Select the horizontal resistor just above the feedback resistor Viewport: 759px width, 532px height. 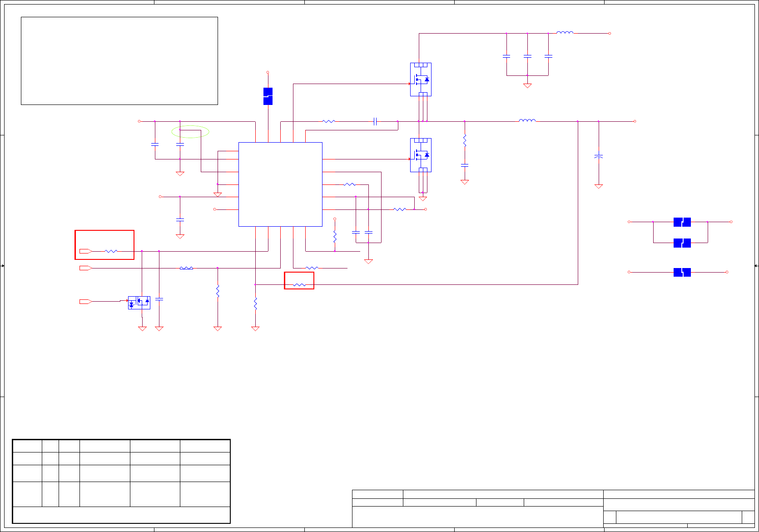click(312, 268)
